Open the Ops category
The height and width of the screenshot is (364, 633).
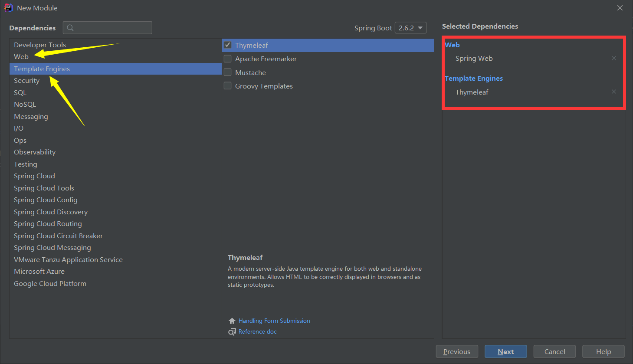pos(115,140)
